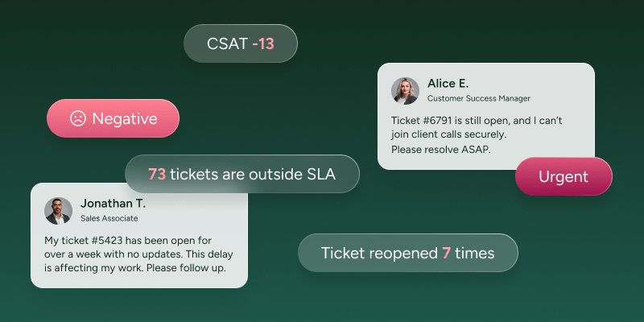The image size is (644, 322).
Task: Click the 73 tickets are outside SLA pill
Action: point(242,174)
